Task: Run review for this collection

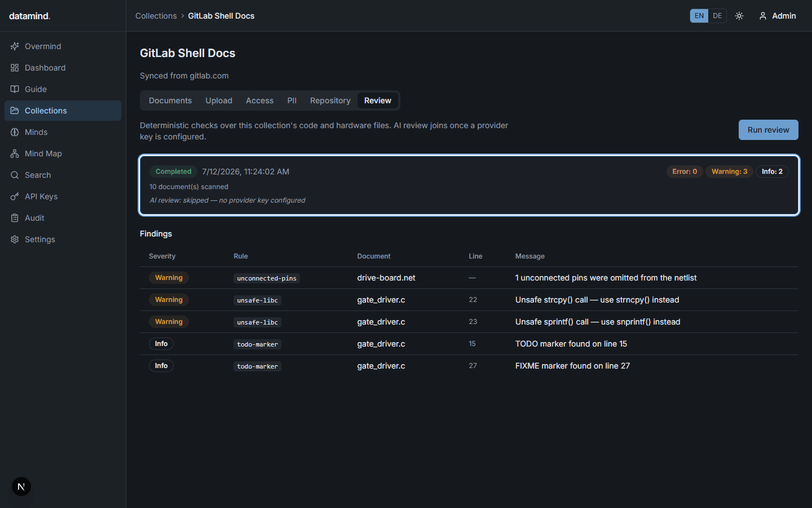Action: tap(769, 130)
